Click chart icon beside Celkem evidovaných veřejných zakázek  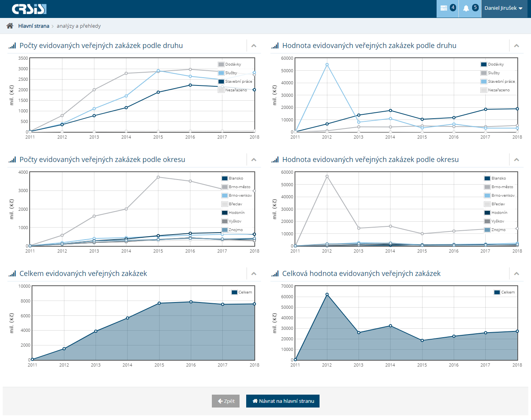click(12, 274)
